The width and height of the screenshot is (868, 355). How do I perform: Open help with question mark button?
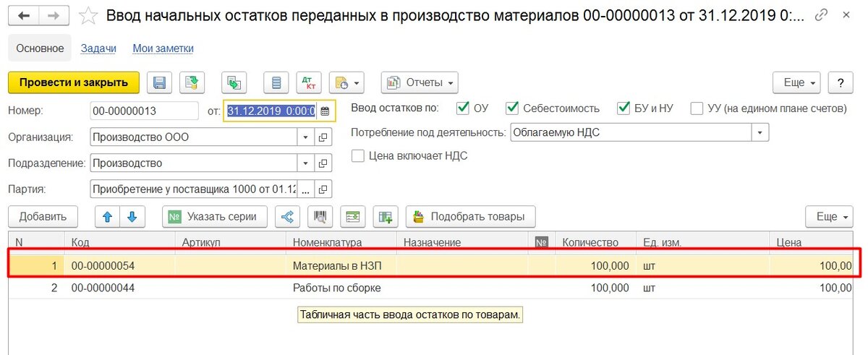click(x=841, y=82)
